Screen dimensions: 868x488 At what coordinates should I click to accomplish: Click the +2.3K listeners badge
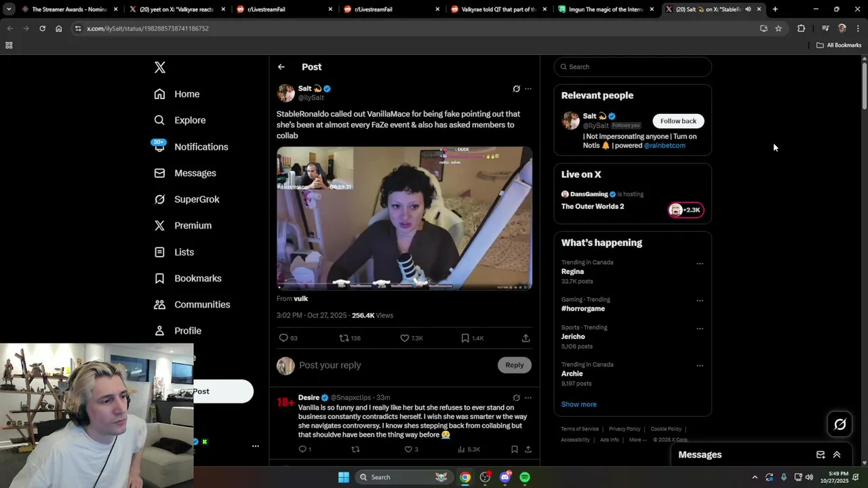(x=686, y=210)
